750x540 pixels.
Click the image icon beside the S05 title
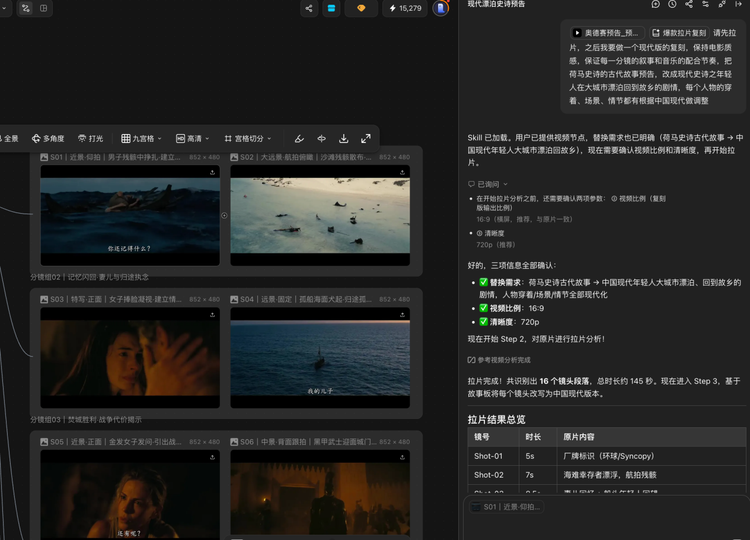point(44,442)
